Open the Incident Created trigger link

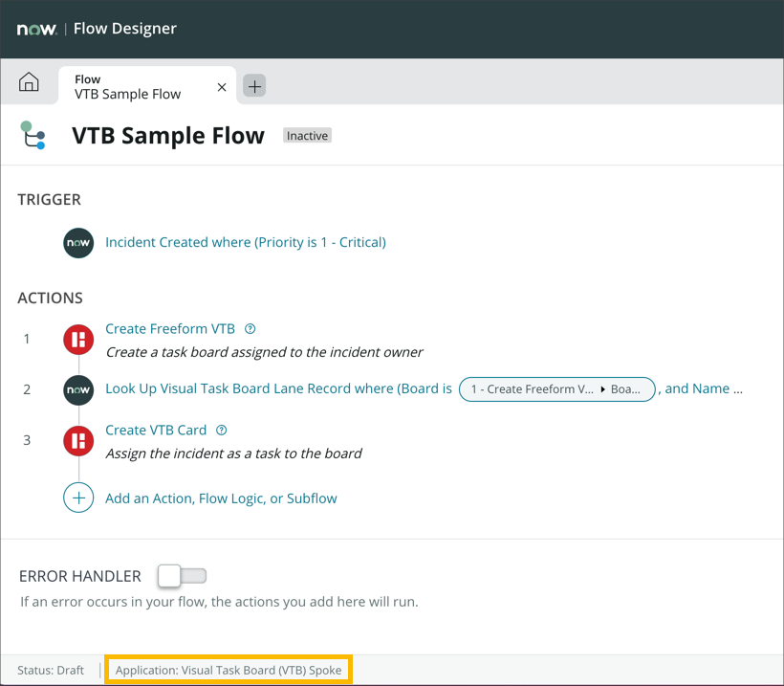244,242
